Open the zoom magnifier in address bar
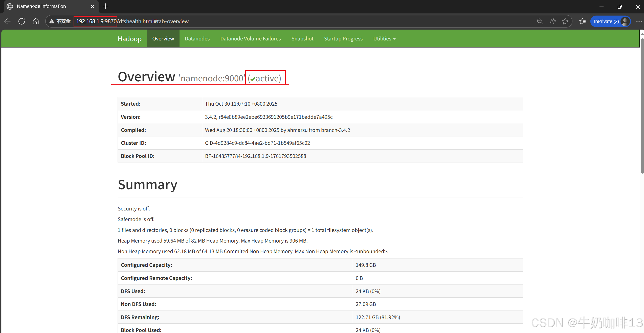 [x=540, y=21]
